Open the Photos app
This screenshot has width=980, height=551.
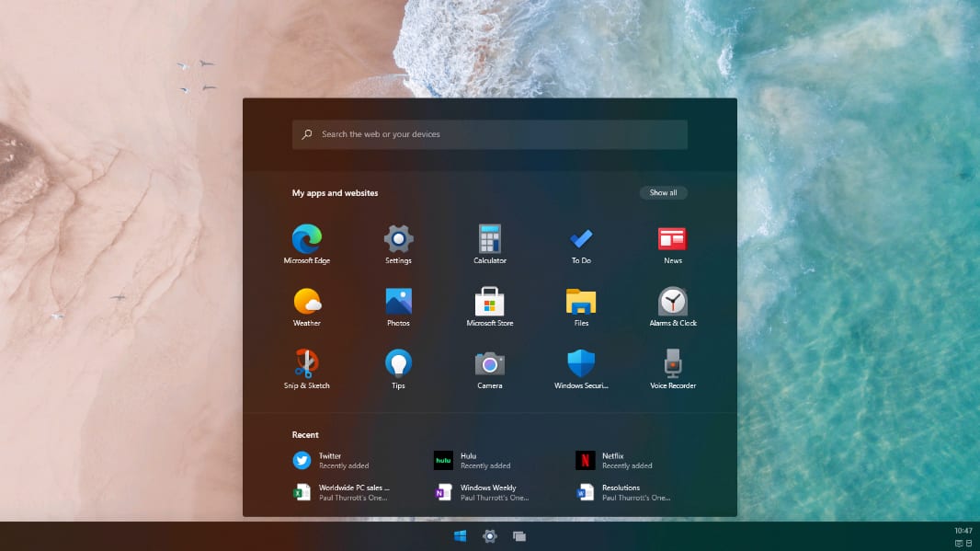tap(398, 303)
